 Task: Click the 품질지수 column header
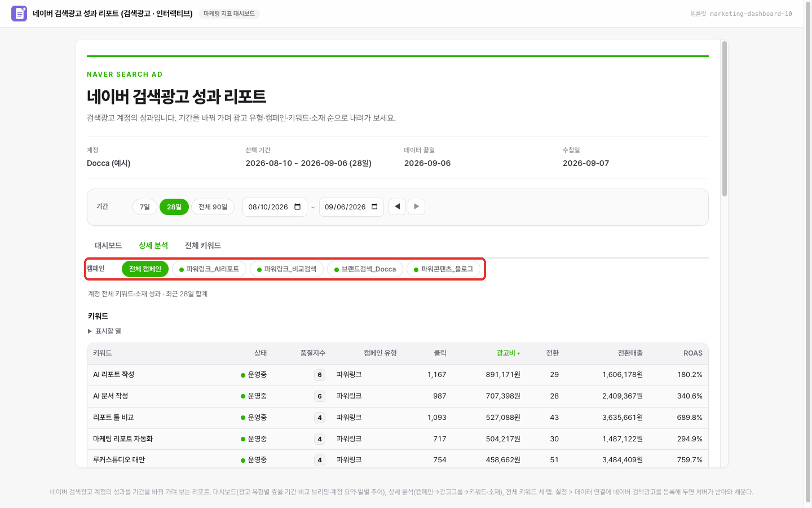pyautogui.click(x=313, y=353)
